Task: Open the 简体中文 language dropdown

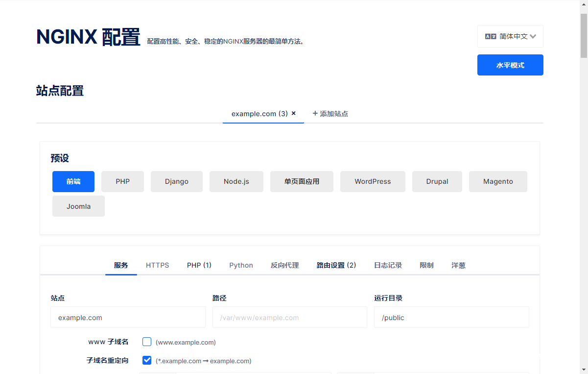Action: point(510,36)
